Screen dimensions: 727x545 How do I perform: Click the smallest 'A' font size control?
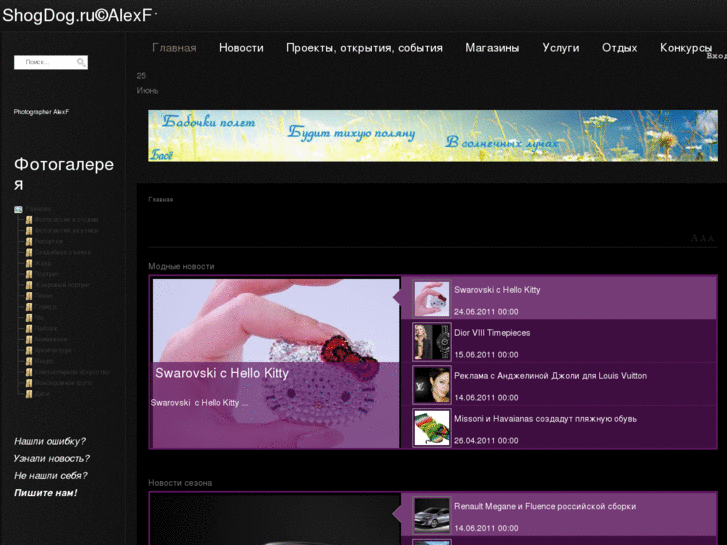pos(711,239)
